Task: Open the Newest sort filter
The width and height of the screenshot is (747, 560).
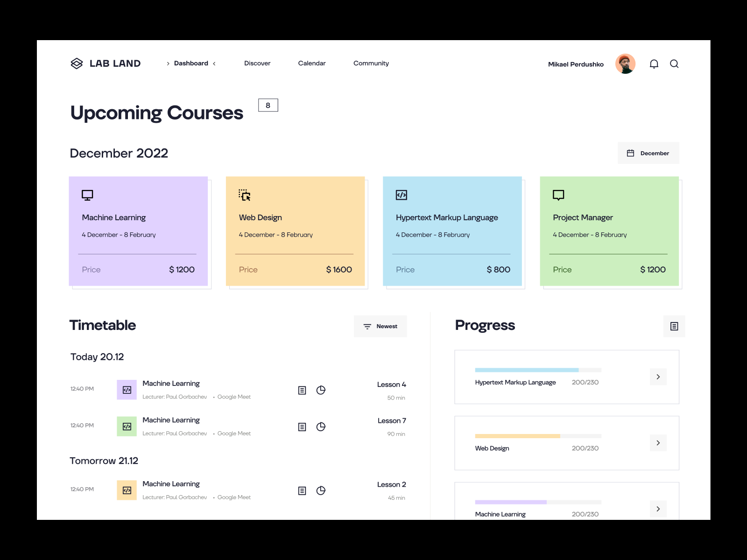Action: [380, 326]
